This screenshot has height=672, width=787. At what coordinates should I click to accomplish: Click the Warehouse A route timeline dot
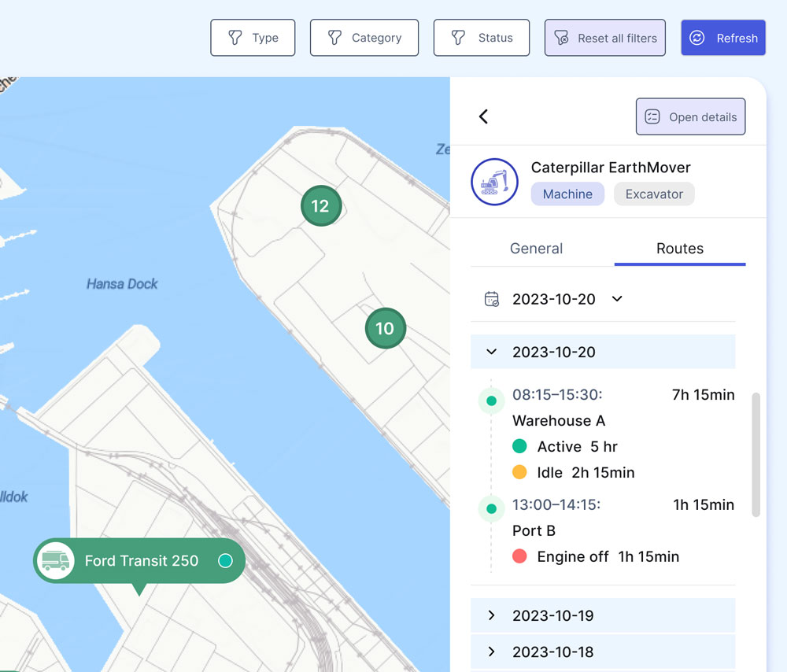pos(491,401)
